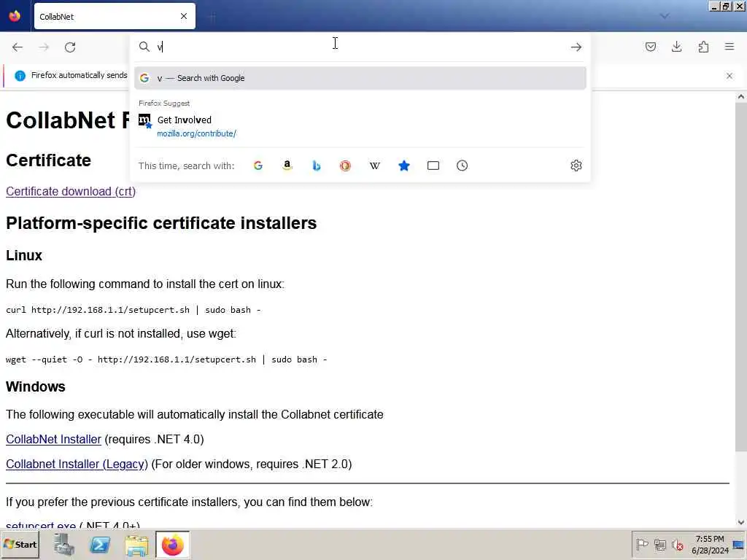Open the network tray icon
The height and width of the screenshot is (560, 747).
pyautogui.click(x=659, y=545)
